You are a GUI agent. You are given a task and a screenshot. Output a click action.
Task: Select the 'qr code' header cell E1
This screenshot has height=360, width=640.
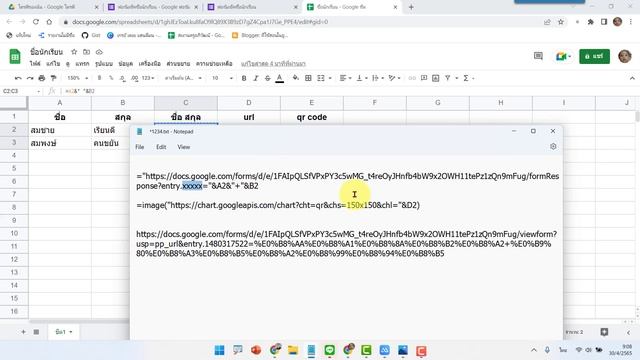[x=312, y=117]
